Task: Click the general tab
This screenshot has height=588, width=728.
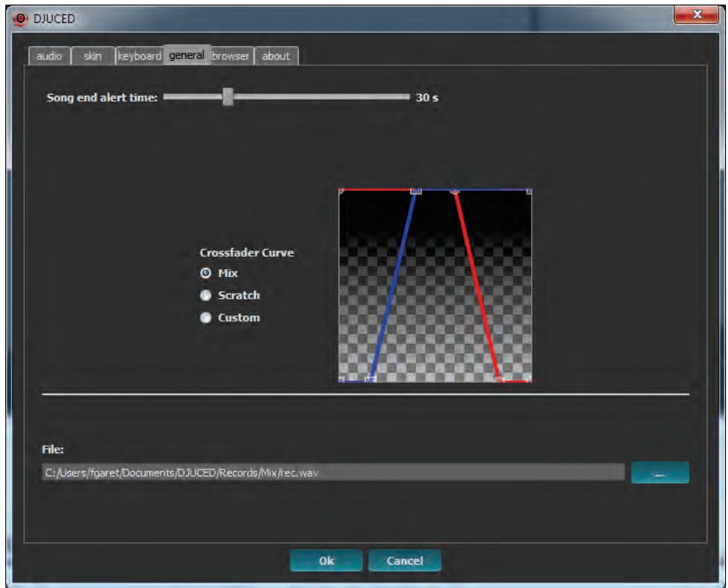Action: click(x=187, y=55)
